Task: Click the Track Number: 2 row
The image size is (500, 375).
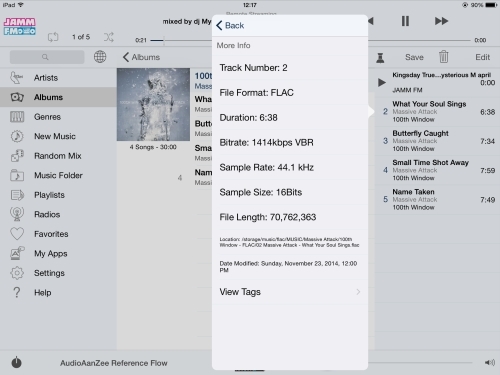Action: (290, 68)
